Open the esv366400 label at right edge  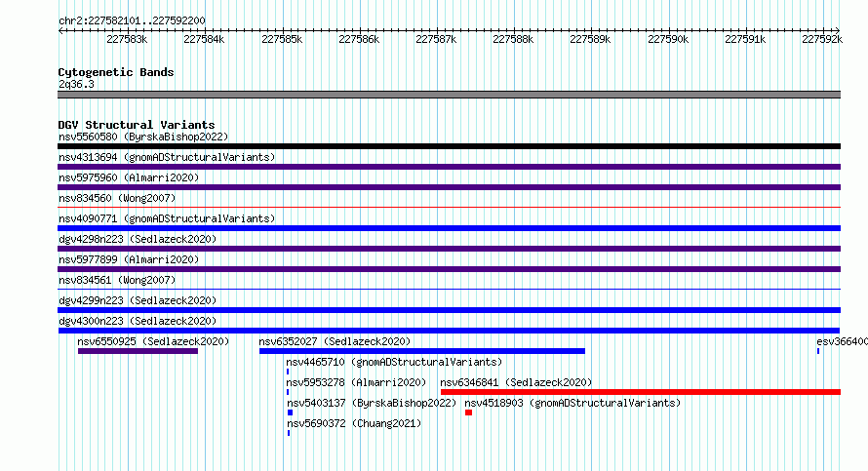tap(842, 341)
